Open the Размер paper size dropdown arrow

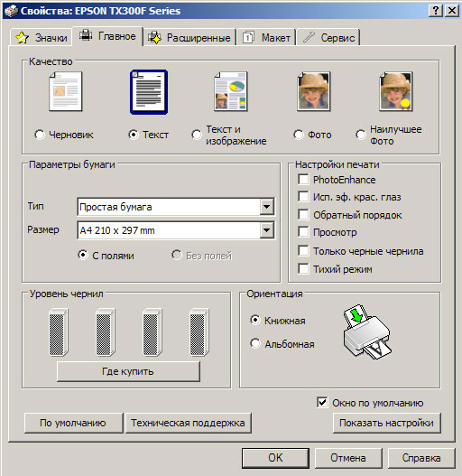[267, 230]
